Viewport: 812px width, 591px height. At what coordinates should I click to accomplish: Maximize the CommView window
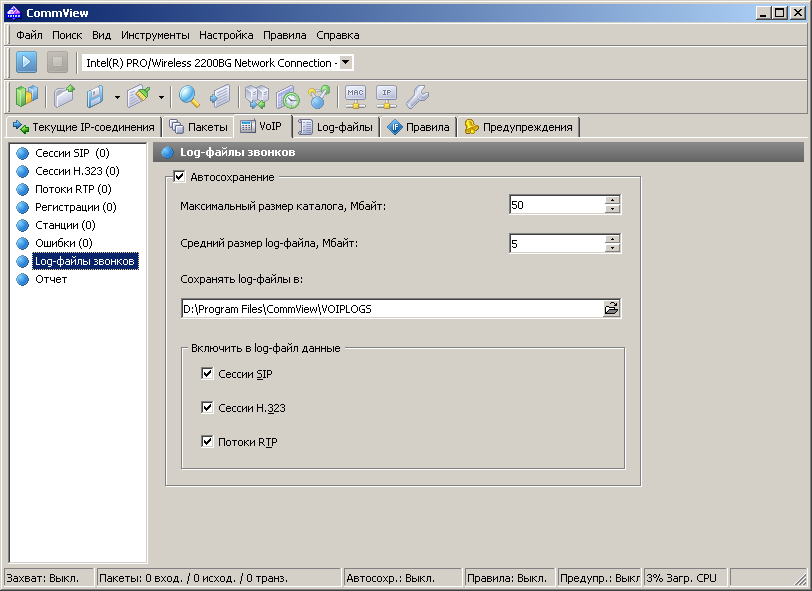point(780,13)
